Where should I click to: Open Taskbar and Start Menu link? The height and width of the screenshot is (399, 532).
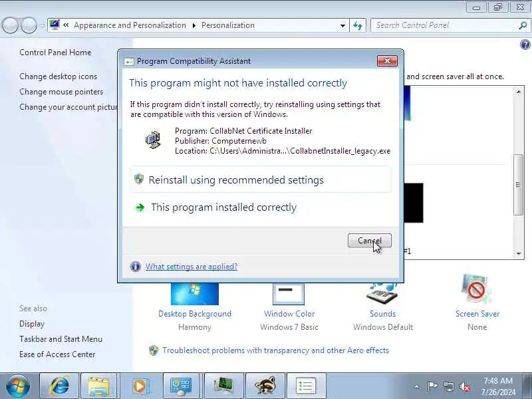pyautogui.click(x=61, y=339)
